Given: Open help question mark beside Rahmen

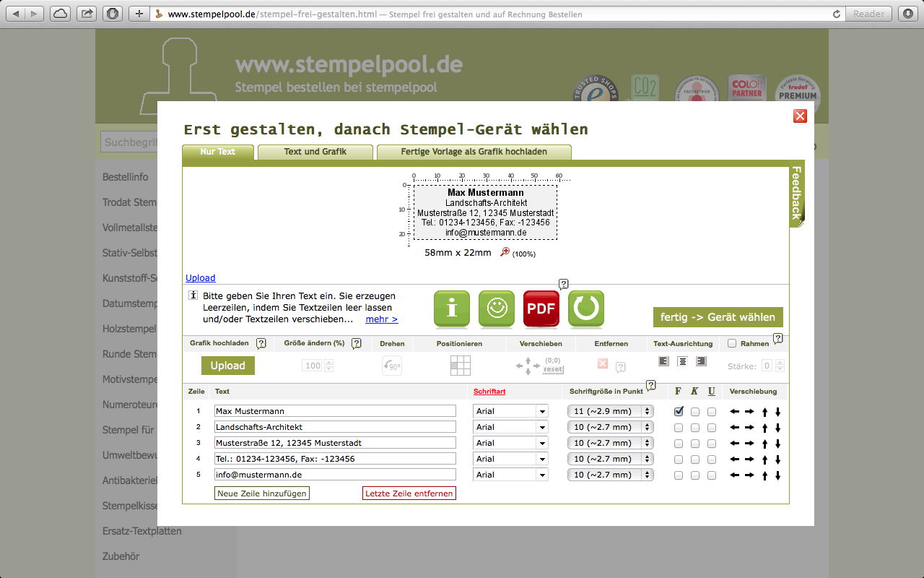Looking at the screenshot, I should pos(777,338).
